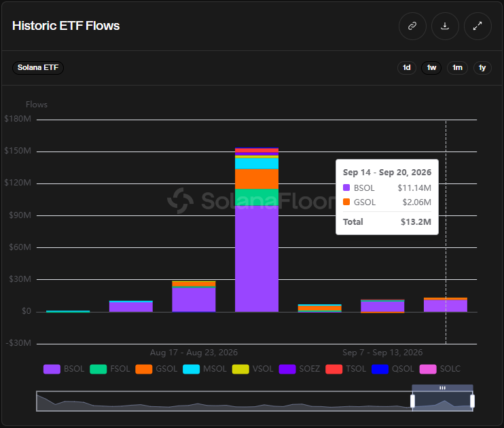The image size is (504, 428).
Task: Click the GSOL $2.06M tooltip value
Action: (x=416, y=202)
